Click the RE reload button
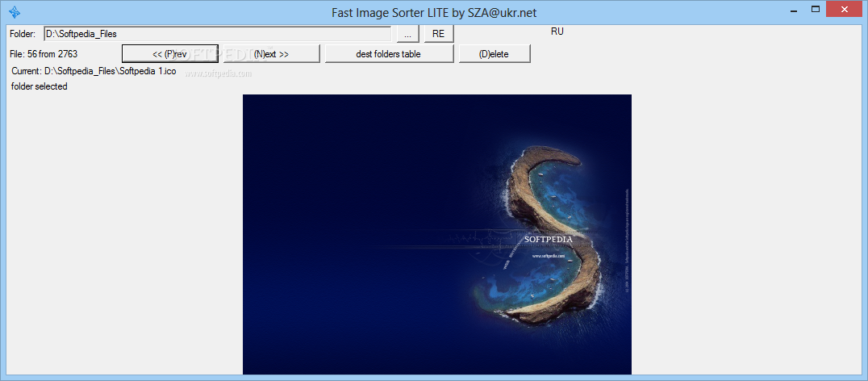868x381 pixels. point(438,33)
